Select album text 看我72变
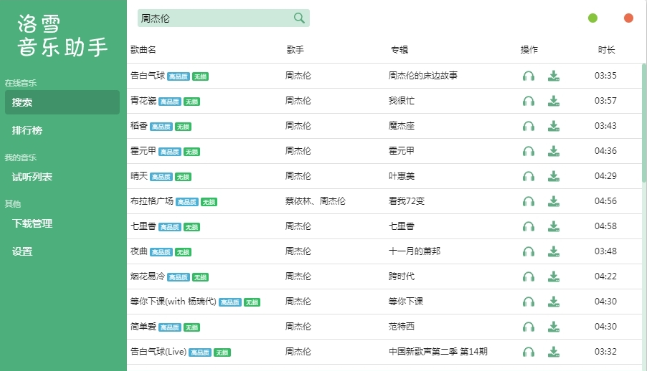Viewport: 647px width, 371px height. coord(406,201)
